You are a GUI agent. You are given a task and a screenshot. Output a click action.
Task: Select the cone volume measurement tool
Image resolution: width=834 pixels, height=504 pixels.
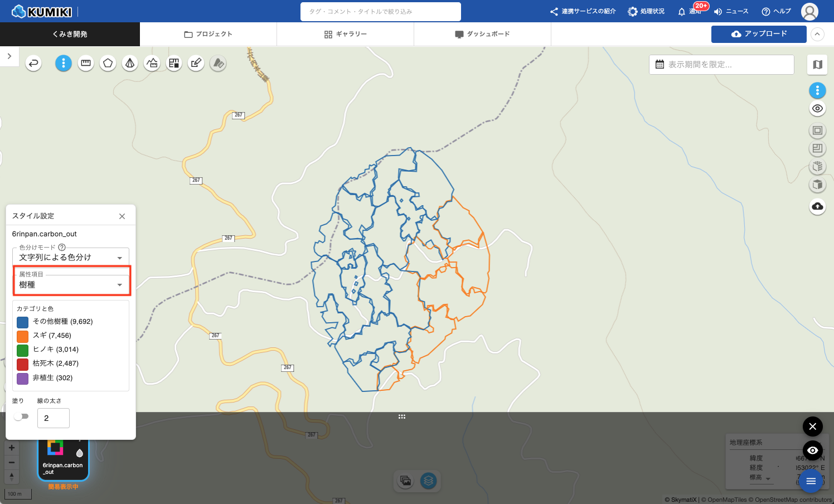pyautogui.click(x=130, y=63)
